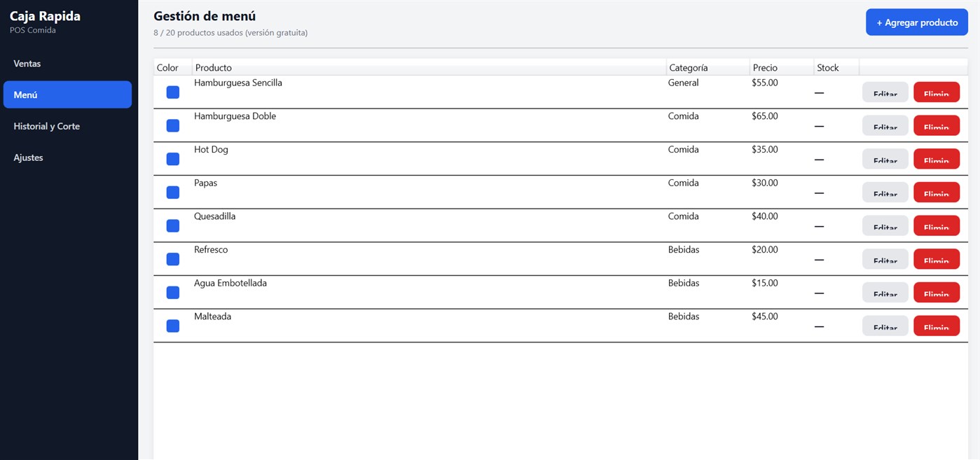Image resolution: width=980 pixels, height=460 pixels.
Task: Click the General category cell
Action: click(684, 83)
